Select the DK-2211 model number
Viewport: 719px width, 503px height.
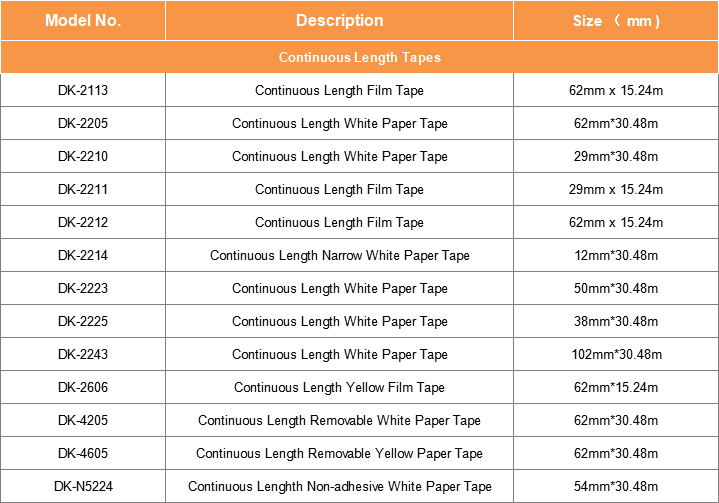[x=83, y=190]
